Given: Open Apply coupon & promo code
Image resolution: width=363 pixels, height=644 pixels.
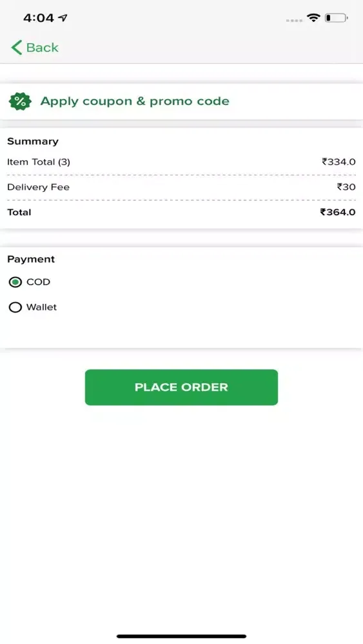Looking at the screenshot, I should coord(181,102).
